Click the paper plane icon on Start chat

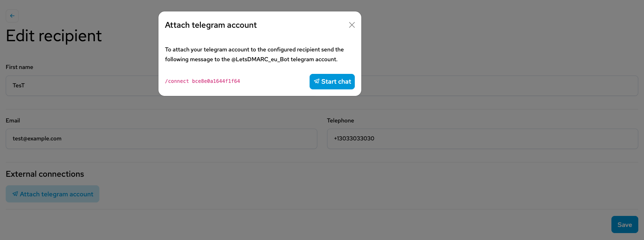click(317, 81)
